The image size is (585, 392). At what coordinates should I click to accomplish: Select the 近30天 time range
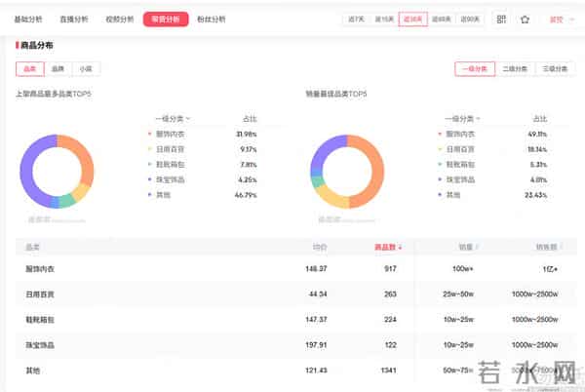pos(413,20)
